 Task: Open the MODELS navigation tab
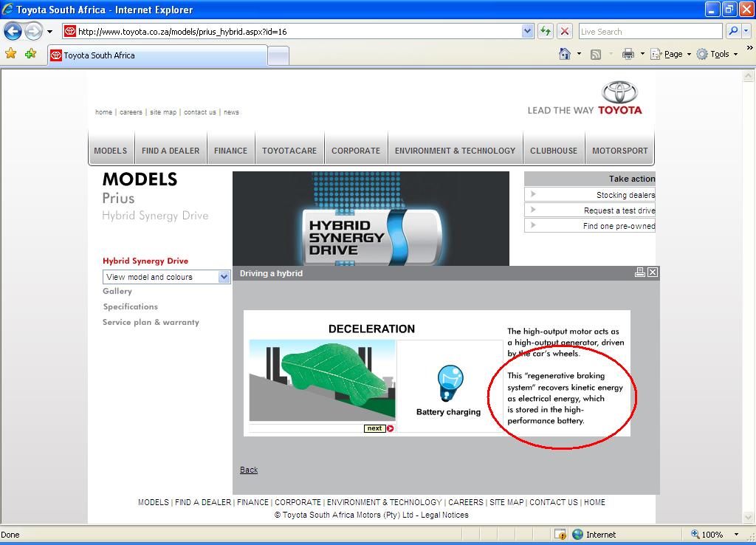tap(111, 151)
